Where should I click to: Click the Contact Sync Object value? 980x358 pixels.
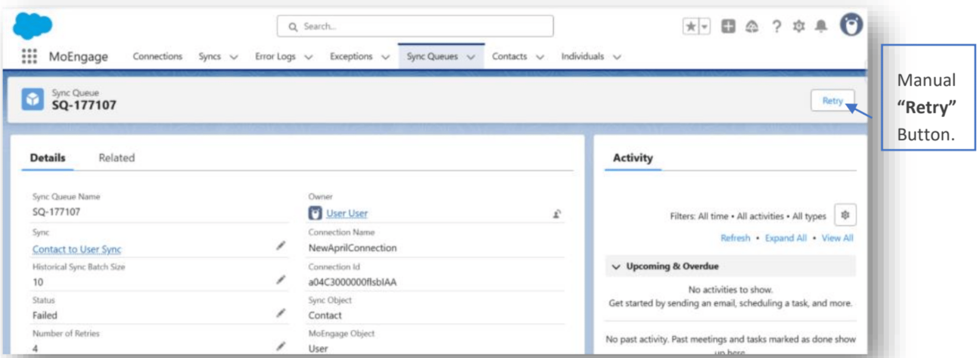click(325, 315)
